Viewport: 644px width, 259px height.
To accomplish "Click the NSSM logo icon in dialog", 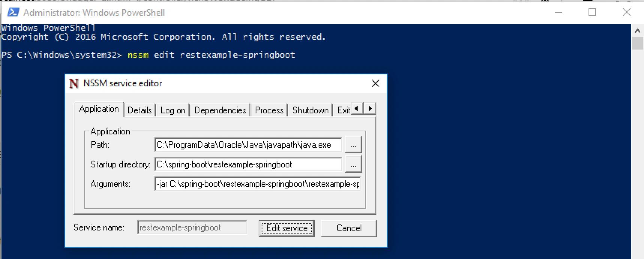I will [74, 83].
